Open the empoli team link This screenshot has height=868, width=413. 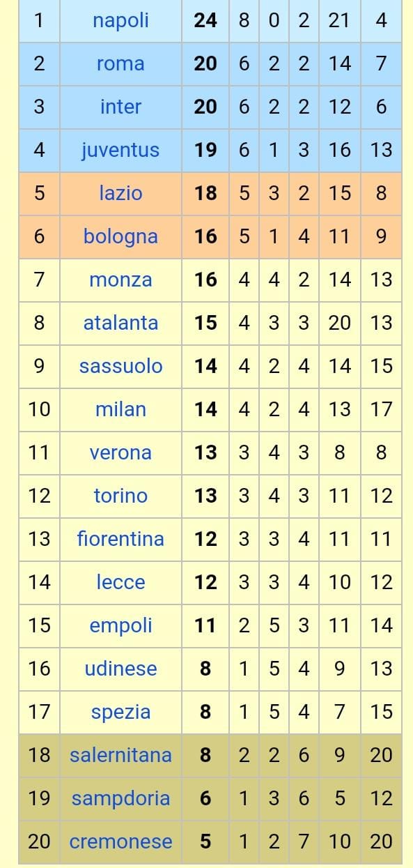(120, 625)
